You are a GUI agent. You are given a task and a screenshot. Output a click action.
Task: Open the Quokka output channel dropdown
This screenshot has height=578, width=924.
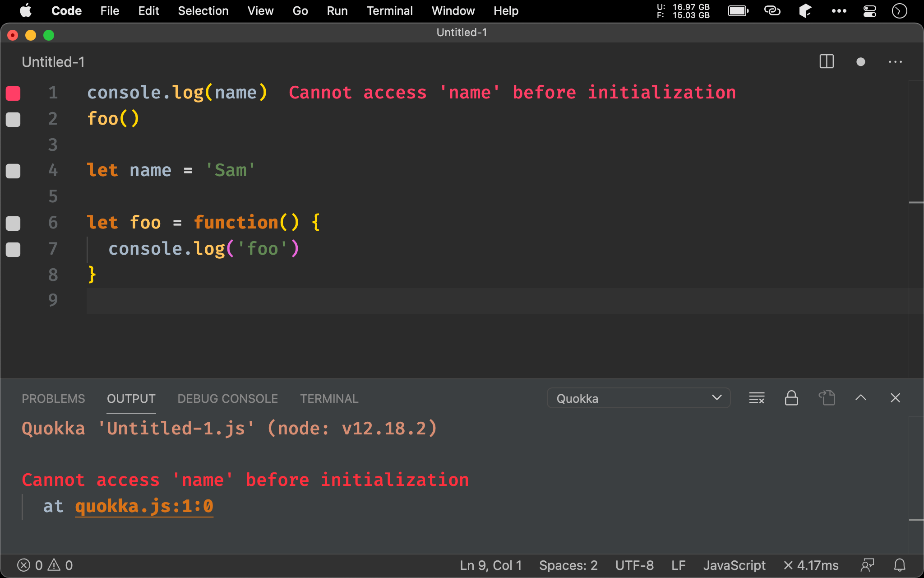click(638, 398)
